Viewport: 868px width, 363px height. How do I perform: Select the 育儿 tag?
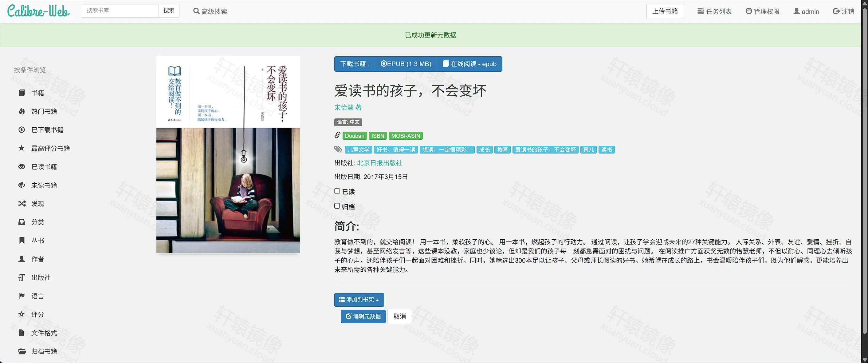click(588, 150)
